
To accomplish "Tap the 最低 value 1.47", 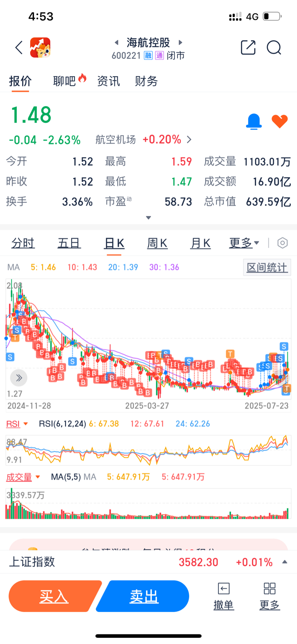I will 182,181.
